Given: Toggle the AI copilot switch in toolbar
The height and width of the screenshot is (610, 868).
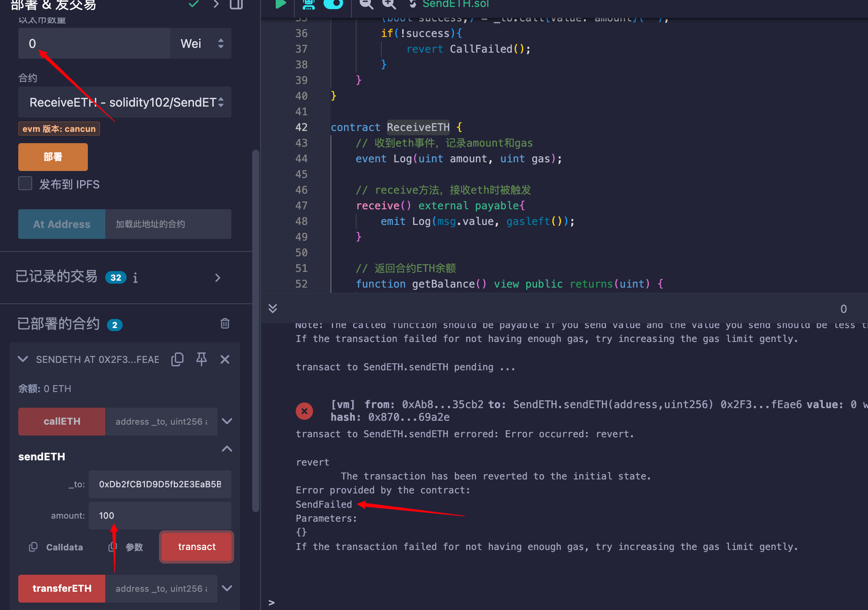Looking at the screenshot, I should click(x=334, y=4).
